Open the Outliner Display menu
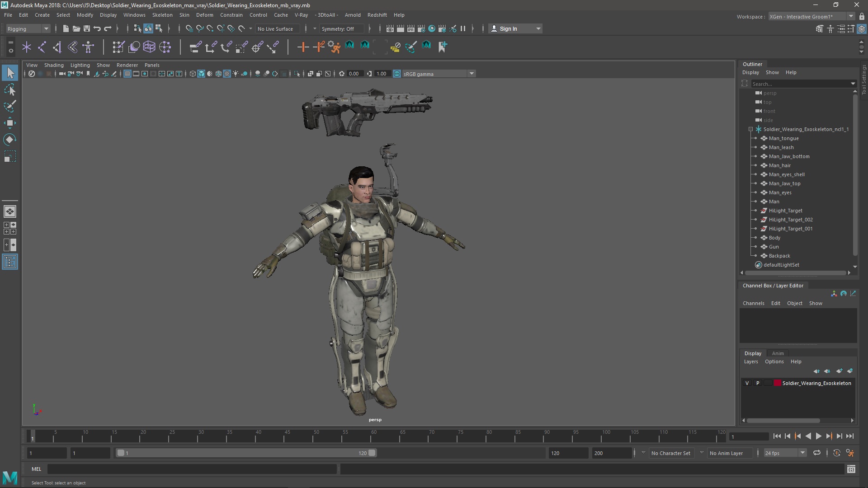Screen dimensions: 868x488 click(x=750, y=72)
